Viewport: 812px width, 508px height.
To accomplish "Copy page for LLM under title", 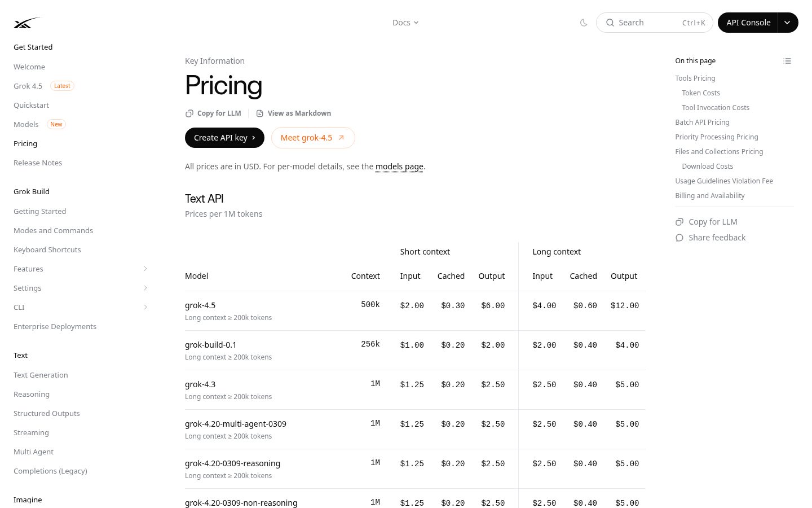I will [x=213, y=113].
